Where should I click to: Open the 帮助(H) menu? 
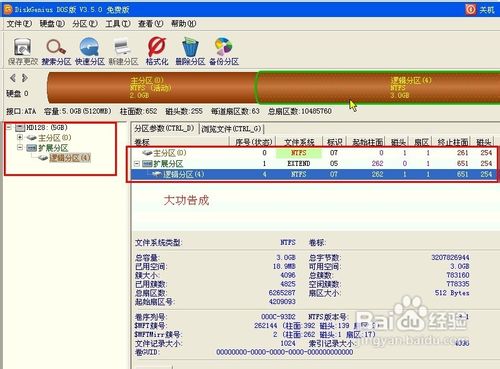coord(183,24)
